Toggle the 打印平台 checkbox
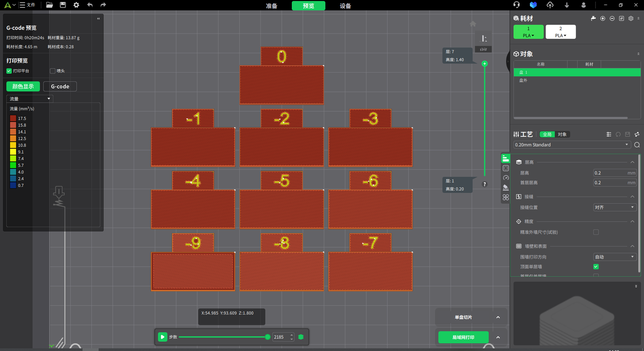Image resolution: width=644 pixels, height=351 pixels. coord(9,71)
